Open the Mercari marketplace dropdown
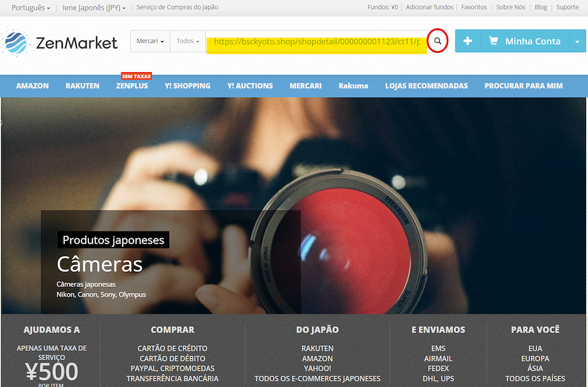588x387 pixels. tap(150, 41)
